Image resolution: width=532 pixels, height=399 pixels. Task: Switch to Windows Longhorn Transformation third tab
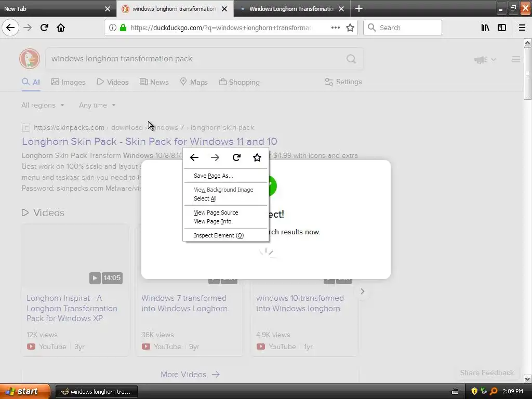point(292,9)
